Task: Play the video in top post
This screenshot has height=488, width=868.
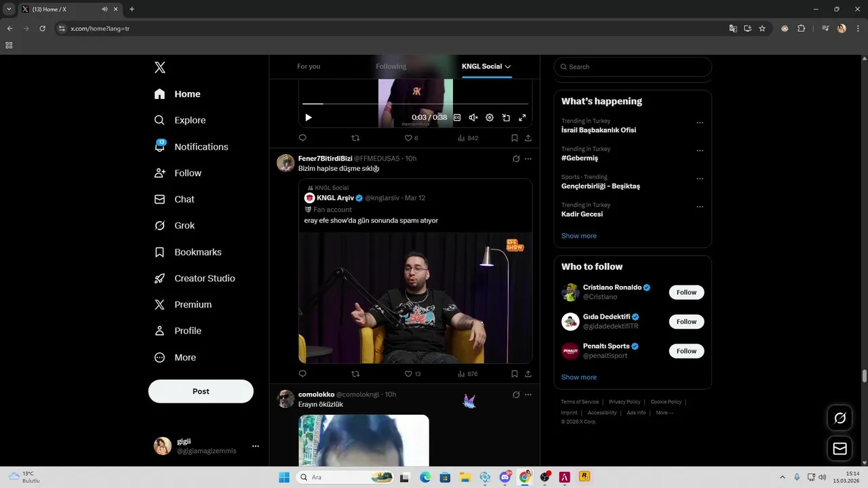Action: click(309, 117)
